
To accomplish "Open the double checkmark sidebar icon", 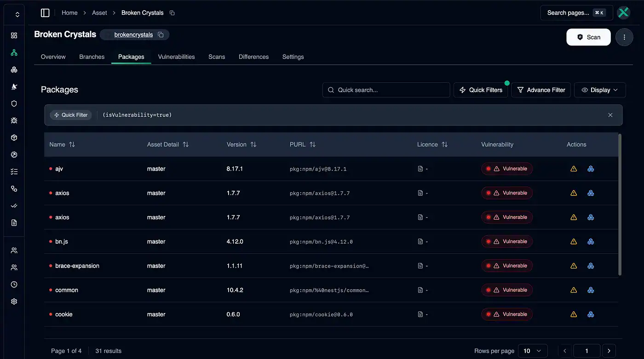I will (x=14, y=205).
